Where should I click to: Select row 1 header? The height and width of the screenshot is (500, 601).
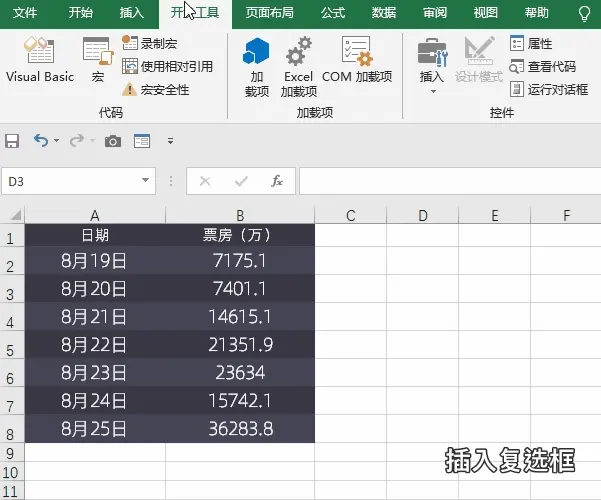pyautogui.click(x=12, y=235)
